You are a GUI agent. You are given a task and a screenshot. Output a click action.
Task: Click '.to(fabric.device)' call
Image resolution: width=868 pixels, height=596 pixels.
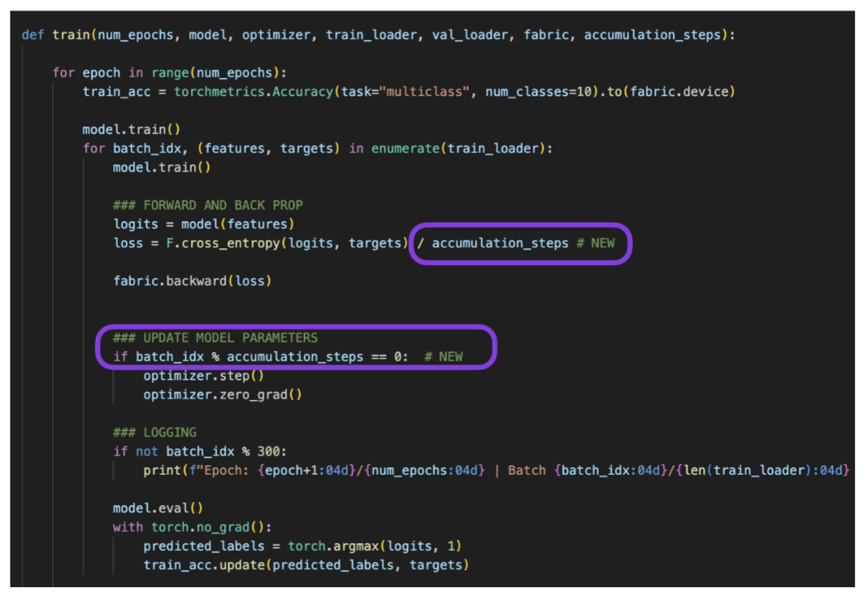(x=668, y=92)
